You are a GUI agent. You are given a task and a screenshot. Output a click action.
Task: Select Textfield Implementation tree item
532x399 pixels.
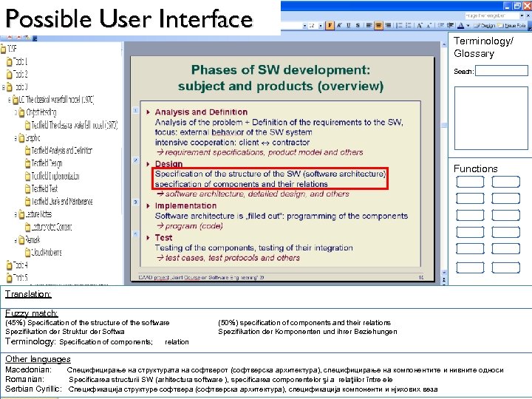(52, 177)
